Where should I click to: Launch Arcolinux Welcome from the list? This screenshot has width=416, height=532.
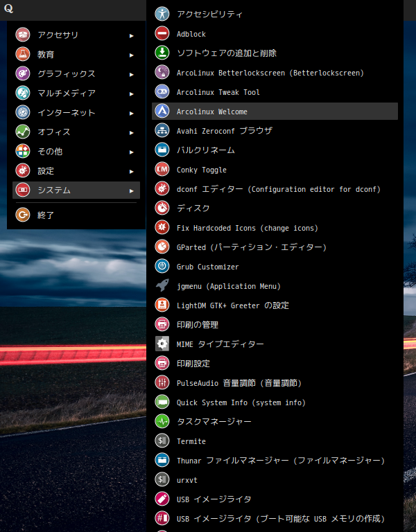[x=275, y=112]
